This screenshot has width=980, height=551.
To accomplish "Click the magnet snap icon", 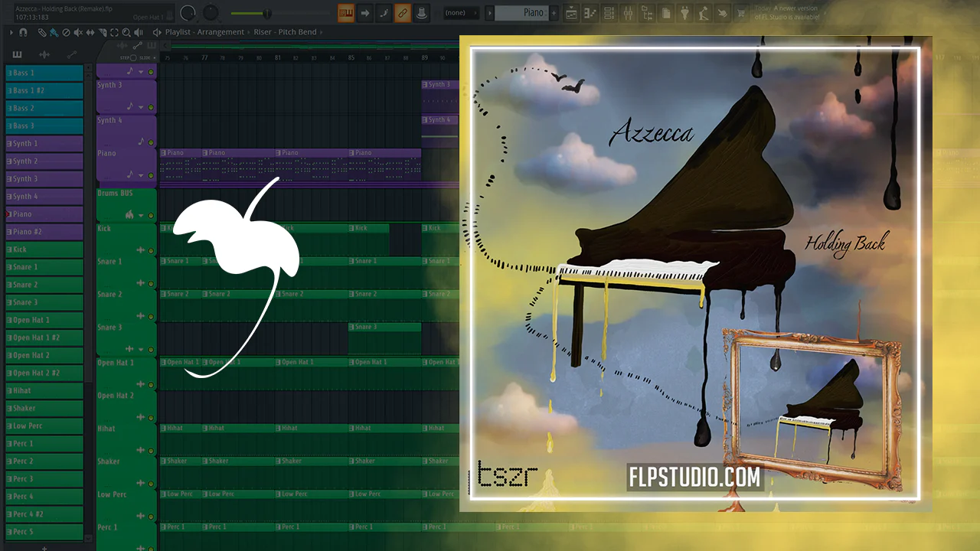I will coord(23,32).
